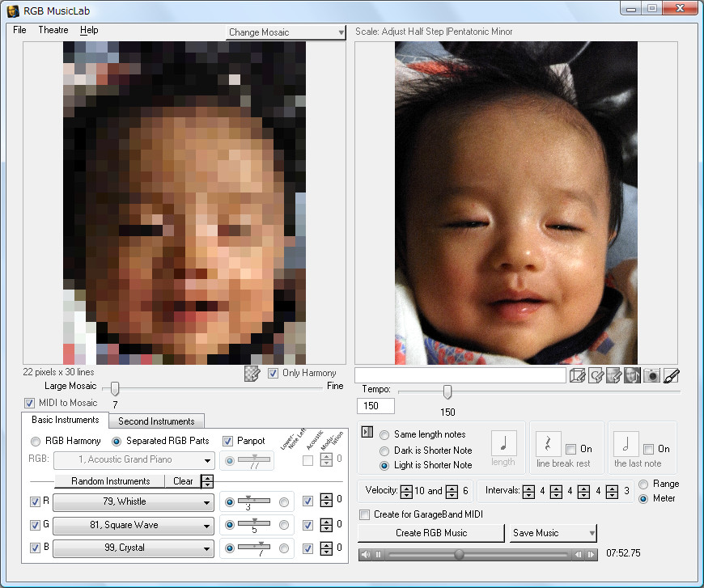The width and height of the screenshot is (704, 588).
Task: Adjust the second Velocity stepper showing 6
Action: click(452, 492)
